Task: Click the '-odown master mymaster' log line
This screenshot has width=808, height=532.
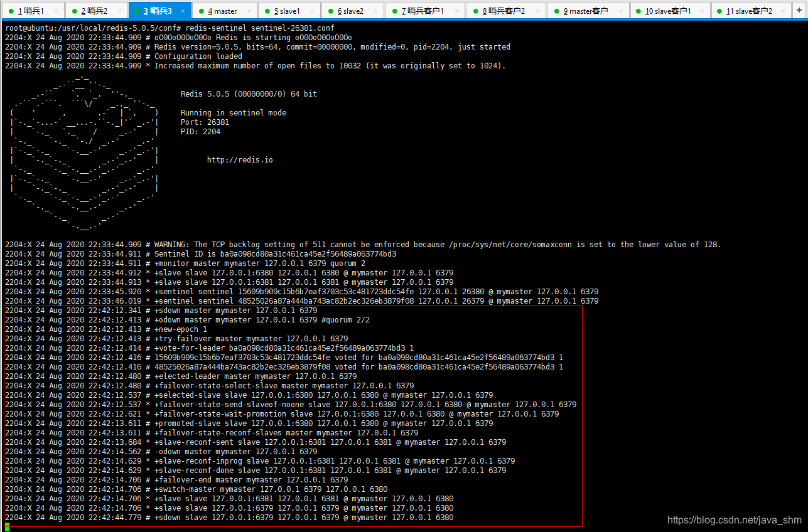Action: click(x=161, y=452)
